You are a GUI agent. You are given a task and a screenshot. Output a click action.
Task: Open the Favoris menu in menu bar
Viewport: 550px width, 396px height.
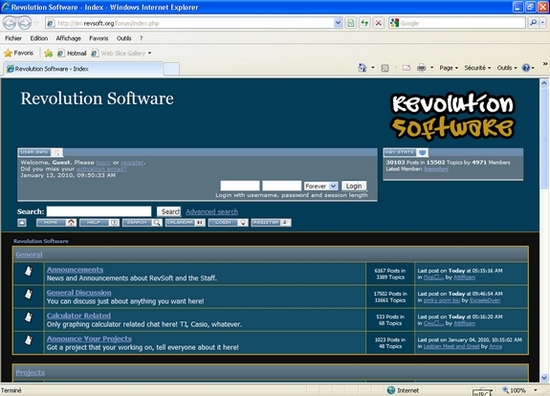[99, 38]
